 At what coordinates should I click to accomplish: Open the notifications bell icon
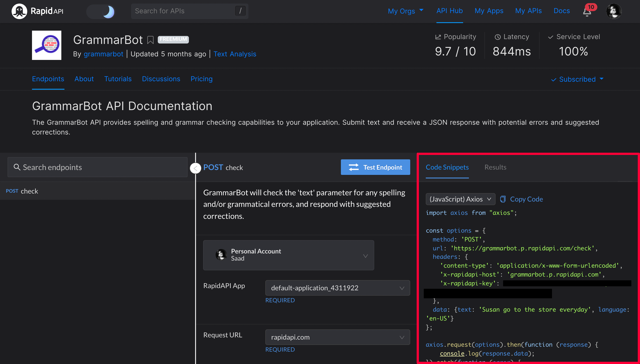(x=587, y=12)
